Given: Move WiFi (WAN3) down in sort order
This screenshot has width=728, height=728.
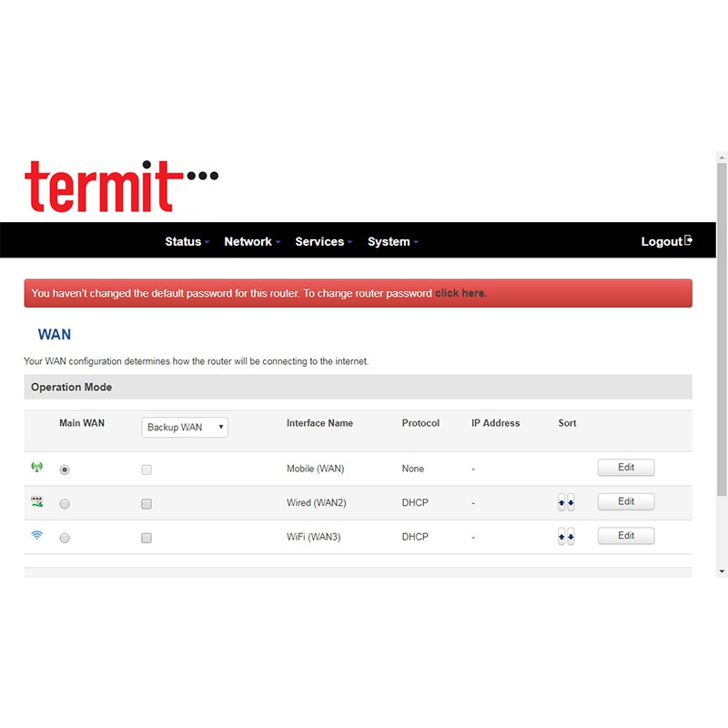Looking at the screenshot, I should click(571, 538).
